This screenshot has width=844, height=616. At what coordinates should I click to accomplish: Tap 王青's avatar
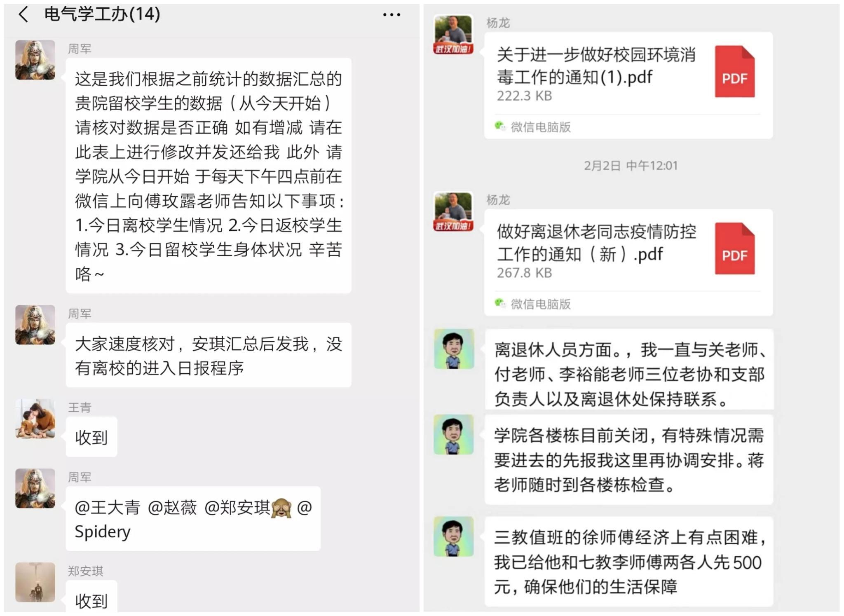point(35,418)
